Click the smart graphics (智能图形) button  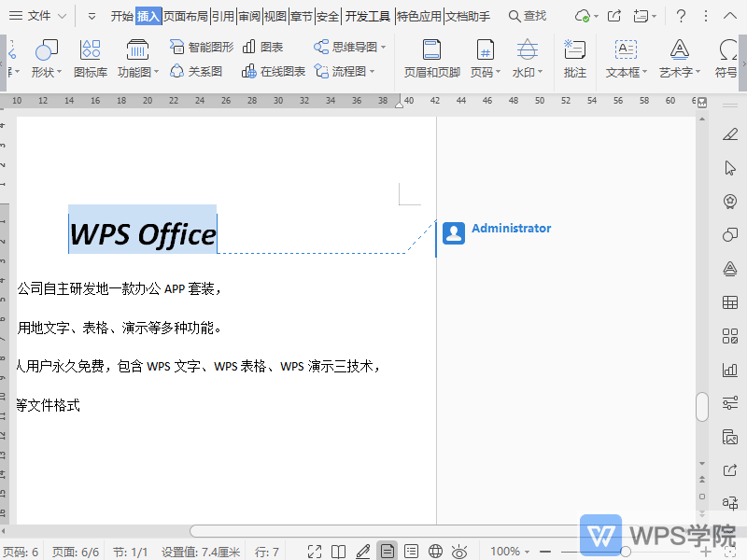[x=202, y=47]
